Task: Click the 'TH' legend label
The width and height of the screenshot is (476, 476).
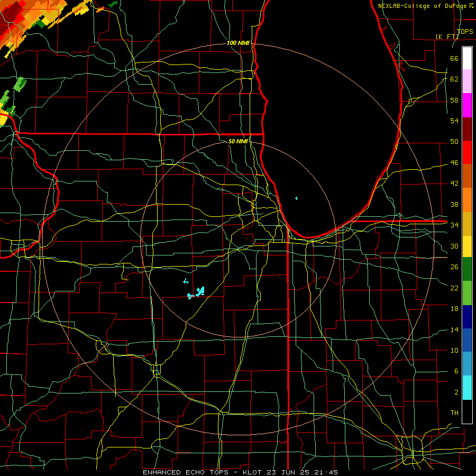Action: 454,413
